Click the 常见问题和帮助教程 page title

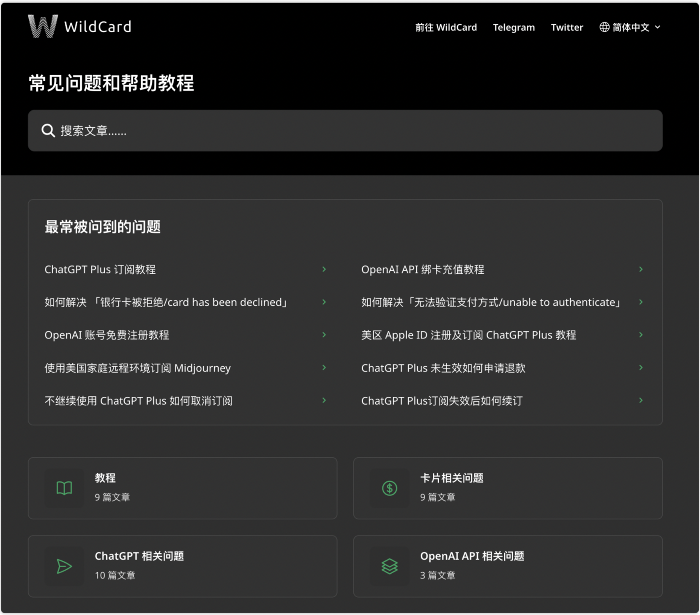coord(111,83)
